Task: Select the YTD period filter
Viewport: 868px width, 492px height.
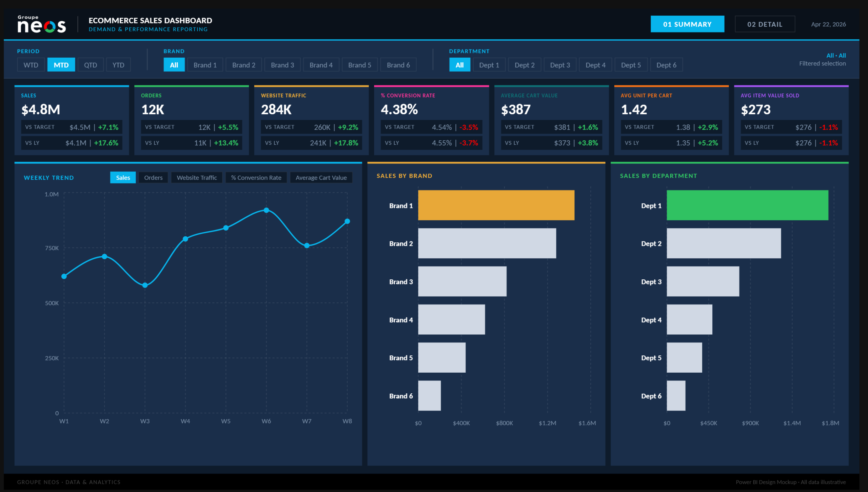Action: [x=118, y=65]
